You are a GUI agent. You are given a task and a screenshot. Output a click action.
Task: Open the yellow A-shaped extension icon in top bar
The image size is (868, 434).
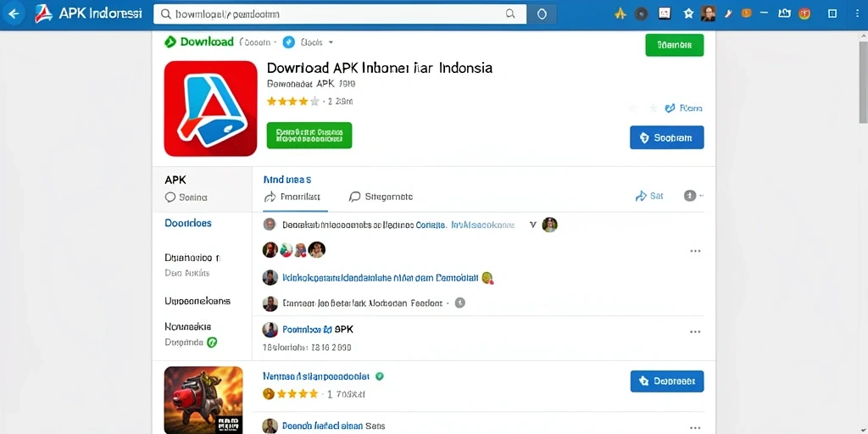[x=620, y=14]
